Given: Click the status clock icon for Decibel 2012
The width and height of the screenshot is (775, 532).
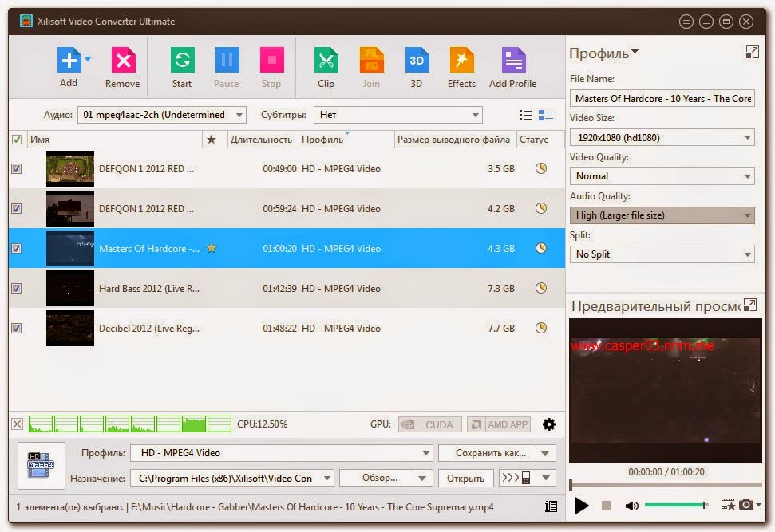Looking at the screenshot, I should point(541,328).
